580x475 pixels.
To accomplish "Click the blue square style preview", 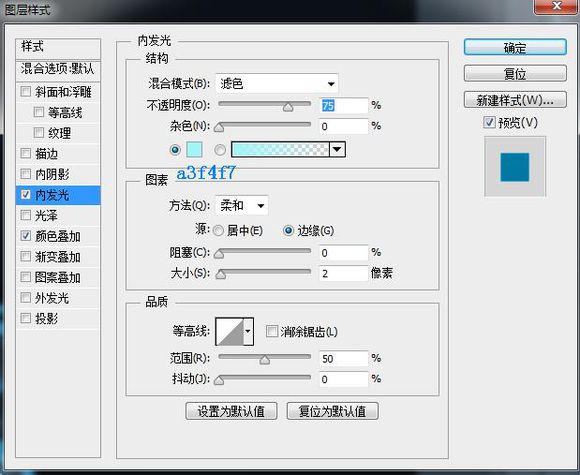I will 515,167.
